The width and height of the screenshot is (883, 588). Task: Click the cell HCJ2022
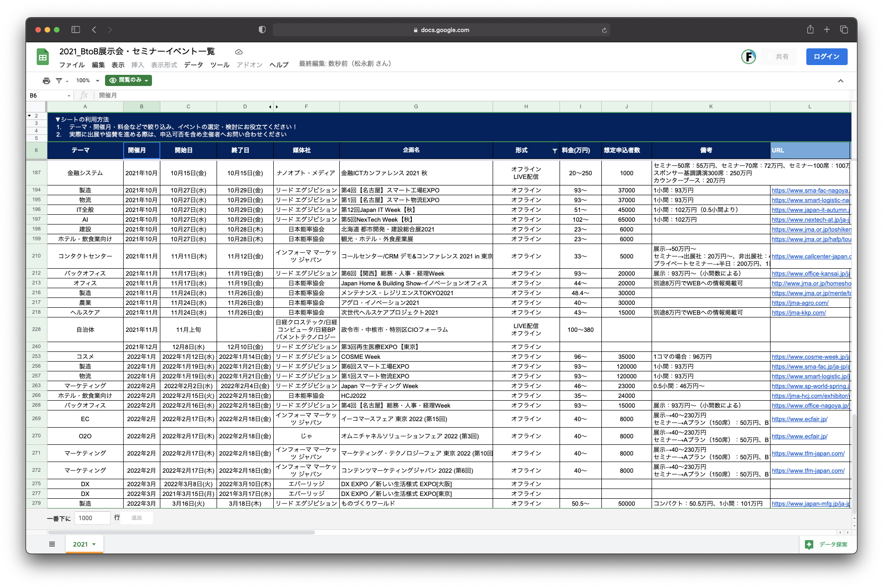(x=416, y=396)
